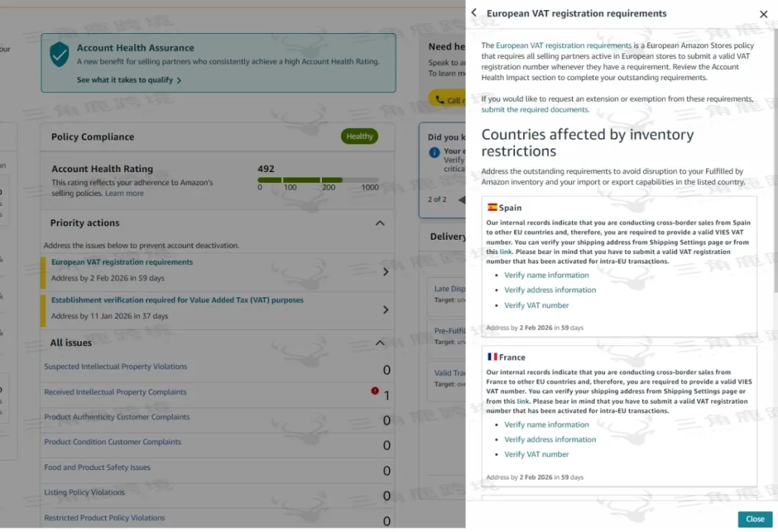
Task: Open Restricted Product Policy Violations
Action: [x=104, y=518]
